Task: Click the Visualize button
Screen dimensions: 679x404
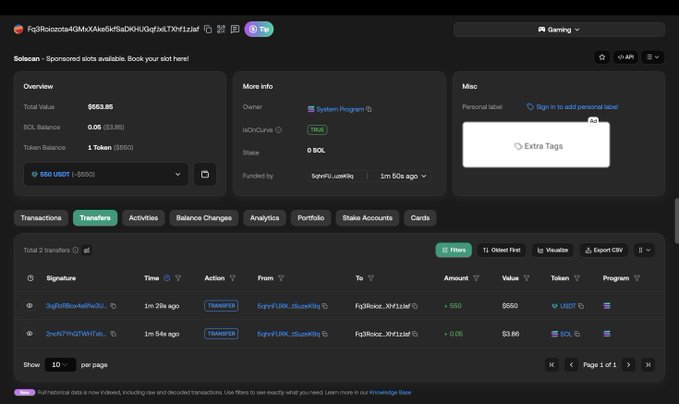Action: pos(553,250)
